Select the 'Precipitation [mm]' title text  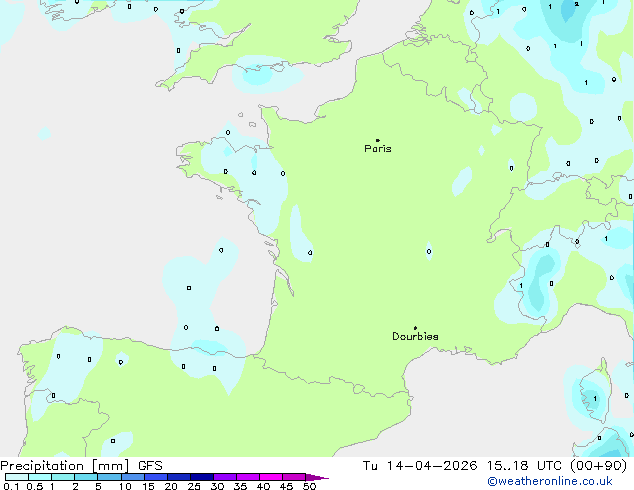coord(64,466)
